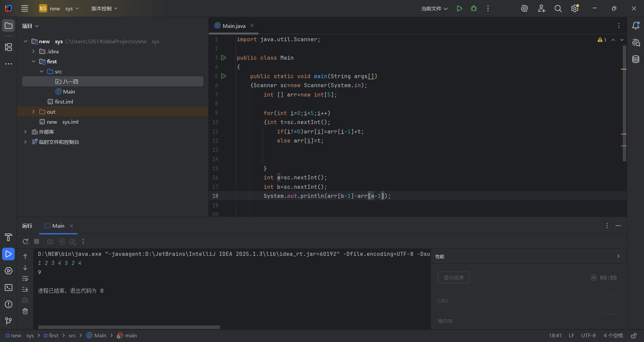
Task: Hide the Run tool window
Action: 618,226
